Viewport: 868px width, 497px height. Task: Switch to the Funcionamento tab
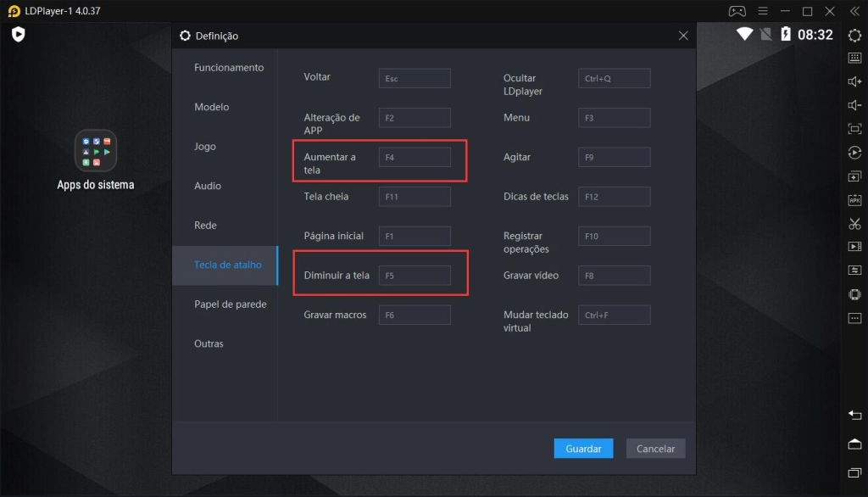point(229,68)
